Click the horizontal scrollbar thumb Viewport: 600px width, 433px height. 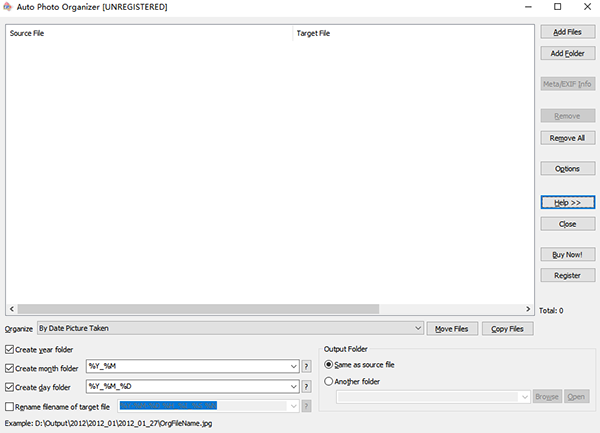[x=198, y=309]
